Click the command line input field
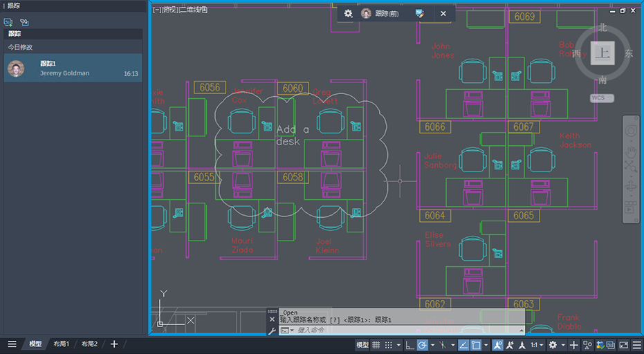This screenshot has height=354, width=644. (x=402, y=330)
